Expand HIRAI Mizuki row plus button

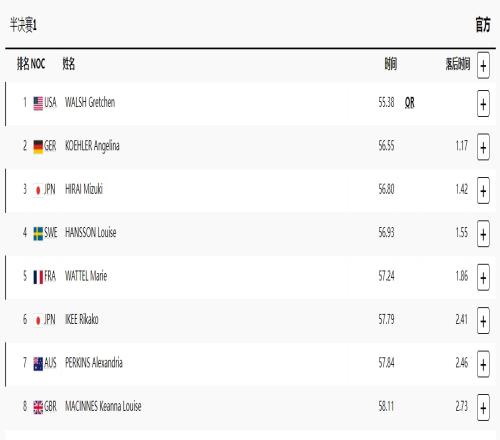(x=483, y=190)
